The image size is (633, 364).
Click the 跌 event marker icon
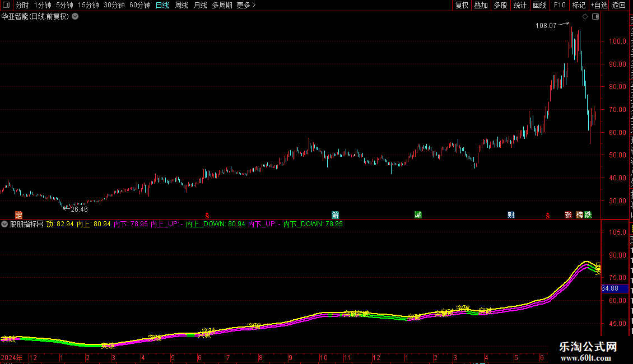tap(588, 215)
